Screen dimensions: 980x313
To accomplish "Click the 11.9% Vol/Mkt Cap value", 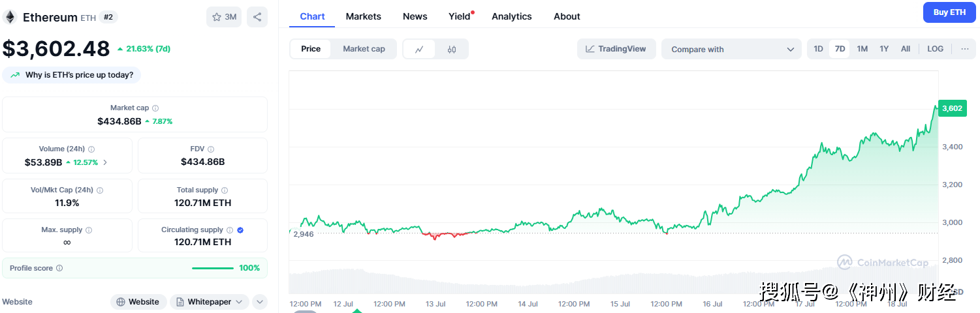I will pos(67,203).
